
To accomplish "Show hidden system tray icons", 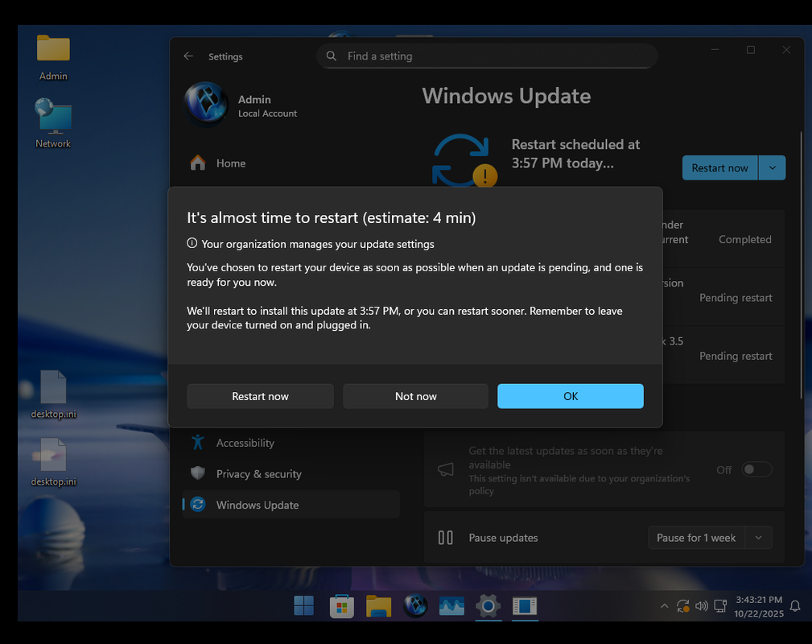I will [x=665, y=605].
